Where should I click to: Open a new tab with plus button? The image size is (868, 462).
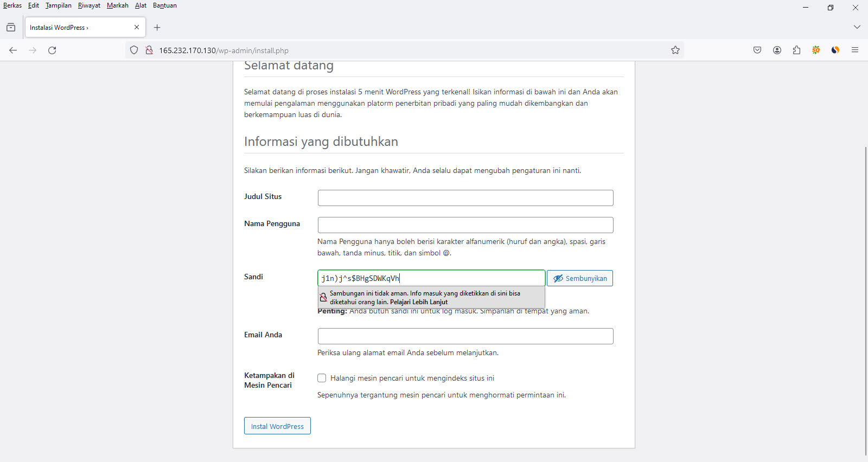157,27
